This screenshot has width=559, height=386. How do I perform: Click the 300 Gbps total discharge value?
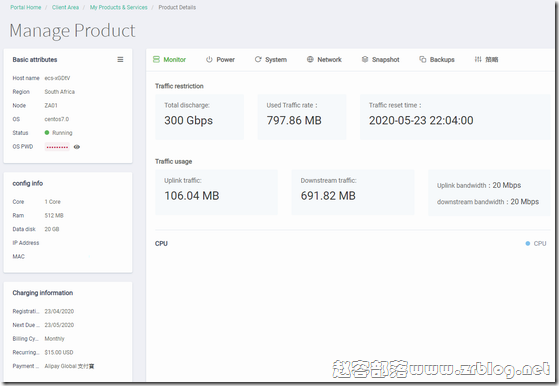[x=189, y=120]
